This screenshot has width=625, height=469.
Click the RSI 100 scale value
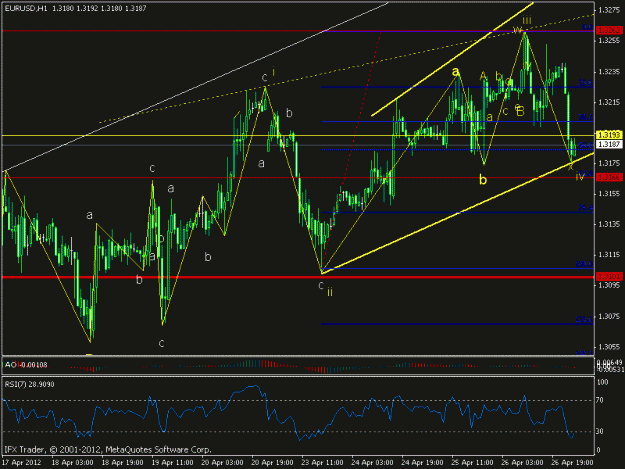tap(603, 382)
